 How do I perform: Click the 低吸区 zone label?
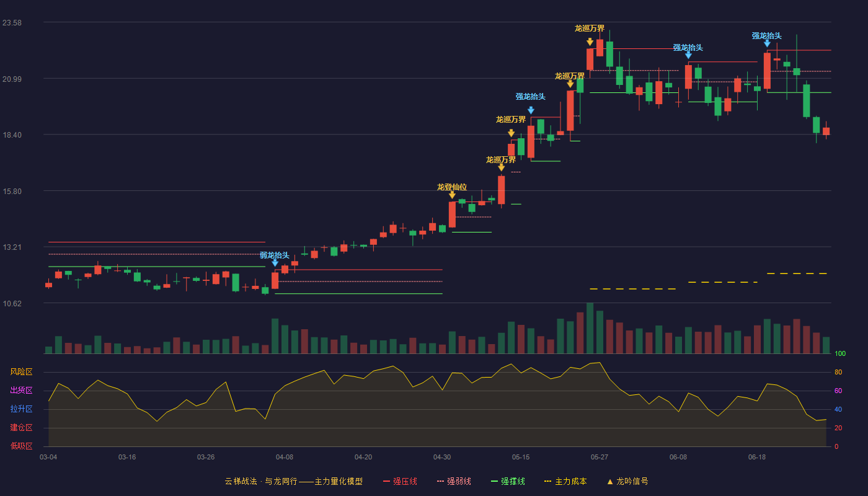click(x=22, y=446)
